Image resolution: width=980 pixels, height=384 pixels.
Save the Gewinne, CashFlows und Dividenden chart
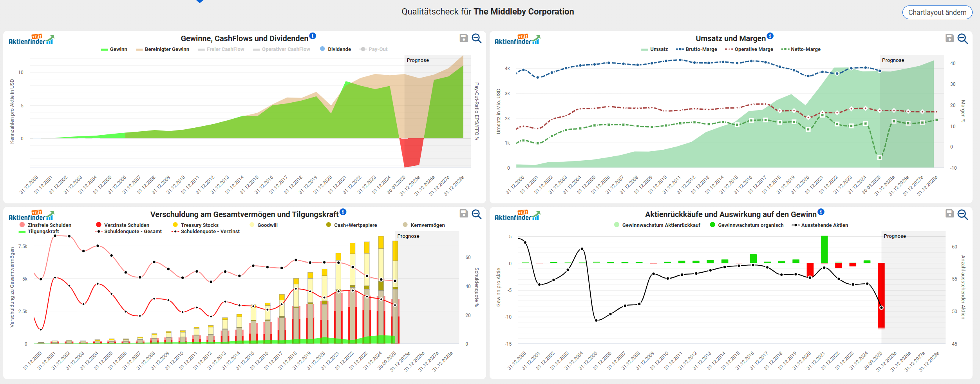pyautogui.click(x=464, y=38)
